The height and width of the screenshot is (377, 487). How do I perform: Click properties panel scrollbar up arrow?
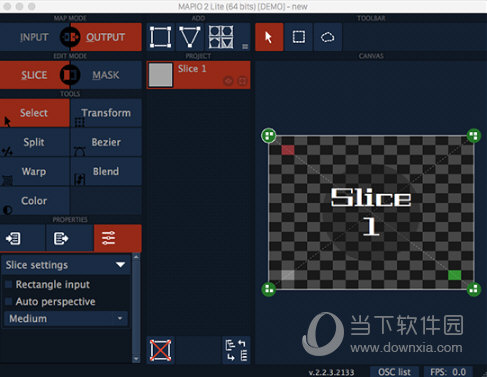[136, 257]
